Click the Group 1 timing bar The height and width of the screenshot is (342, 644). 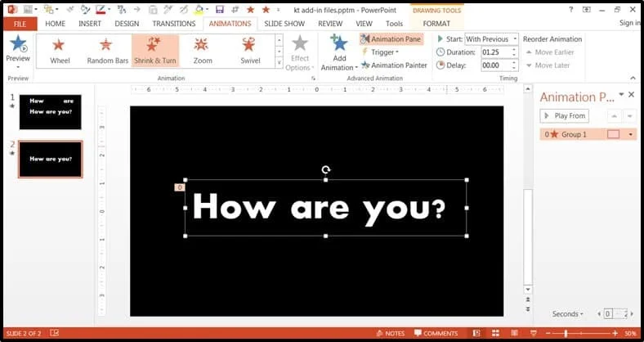click(613, 134)
